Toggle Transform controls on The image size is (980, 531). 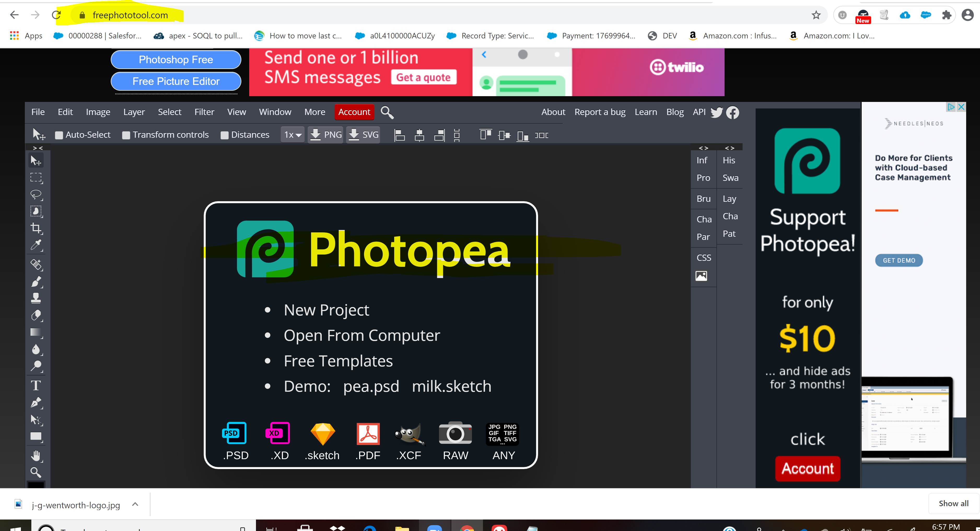tap(126, 135)
